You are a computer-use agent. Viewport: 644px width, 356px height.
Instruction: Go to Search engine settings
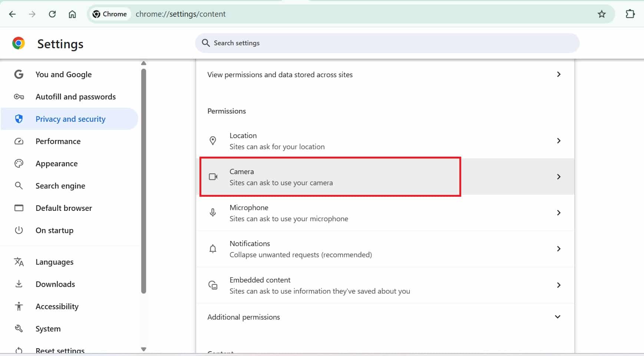point(60,186)
